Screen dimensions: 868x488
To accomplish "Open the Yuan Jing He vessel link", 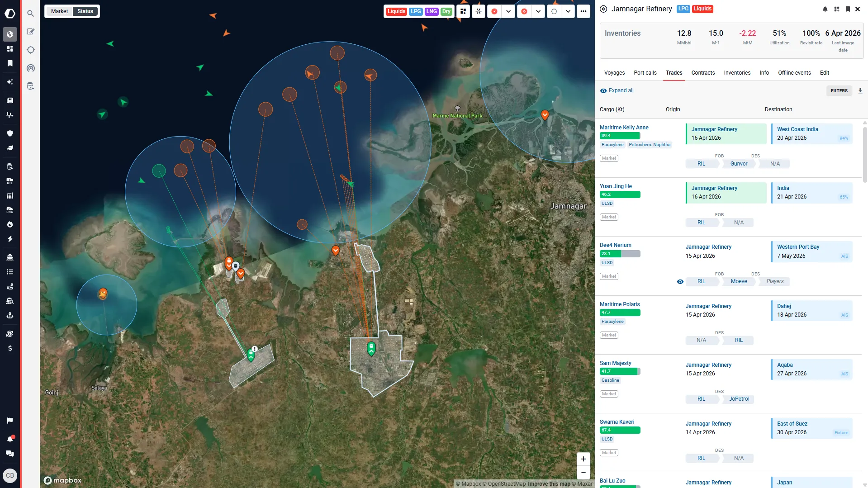I will coord(616,186).
